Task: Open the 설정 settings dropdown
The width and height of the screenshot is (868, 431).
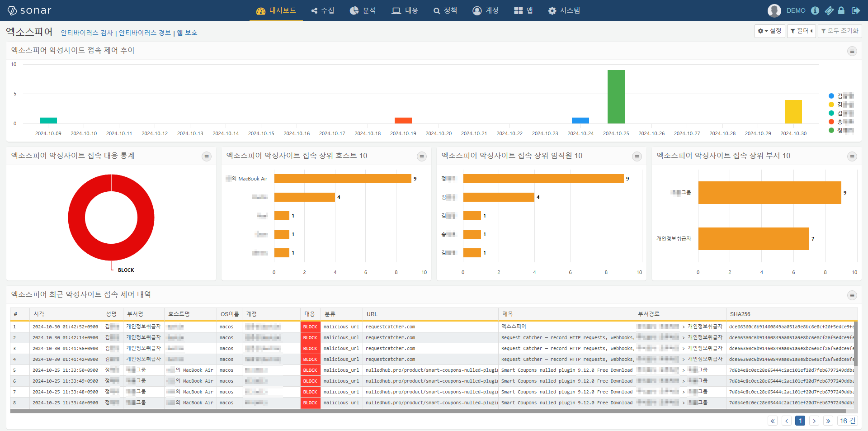Action: point(769,31)
